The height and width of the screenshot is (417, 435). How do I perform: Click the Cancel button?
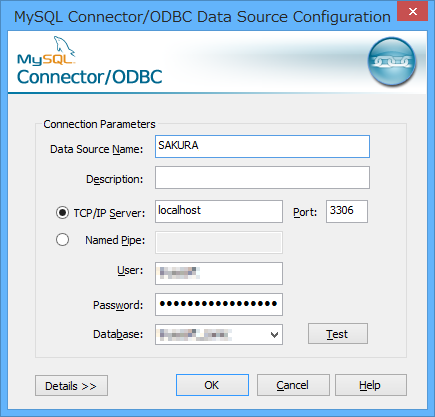pos(293,385)
